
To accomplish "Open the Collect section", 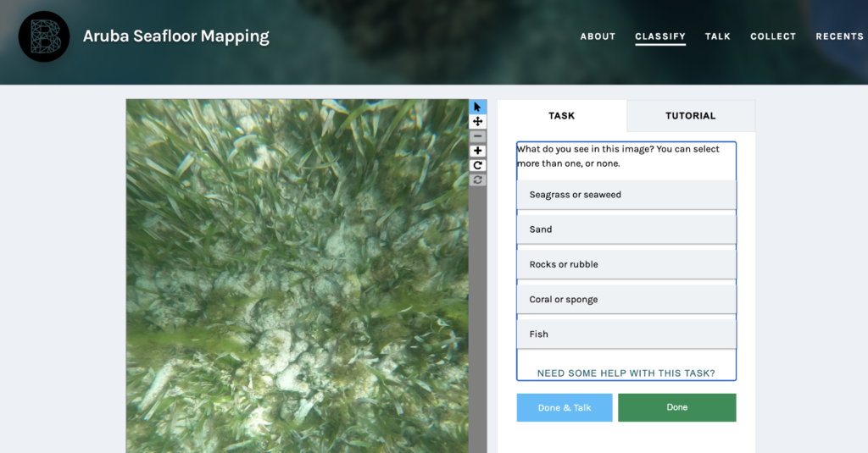I will 773,36.
